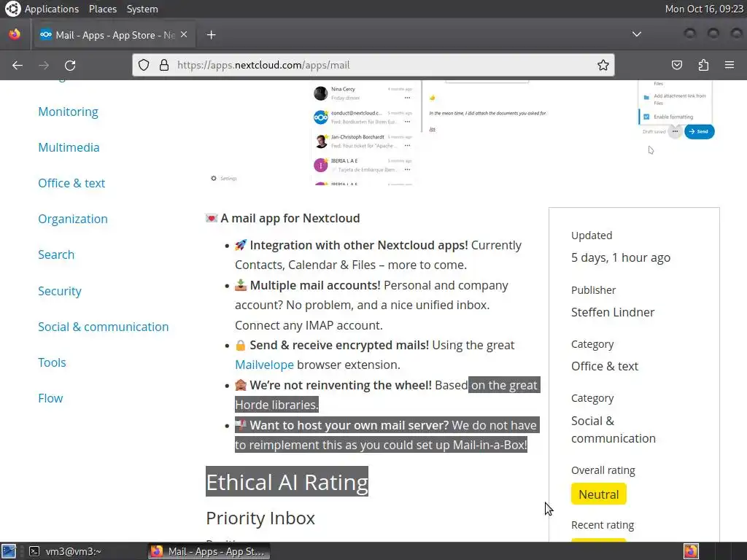747x560 pixels.
Task: Open the System menu
Action: 142,9
